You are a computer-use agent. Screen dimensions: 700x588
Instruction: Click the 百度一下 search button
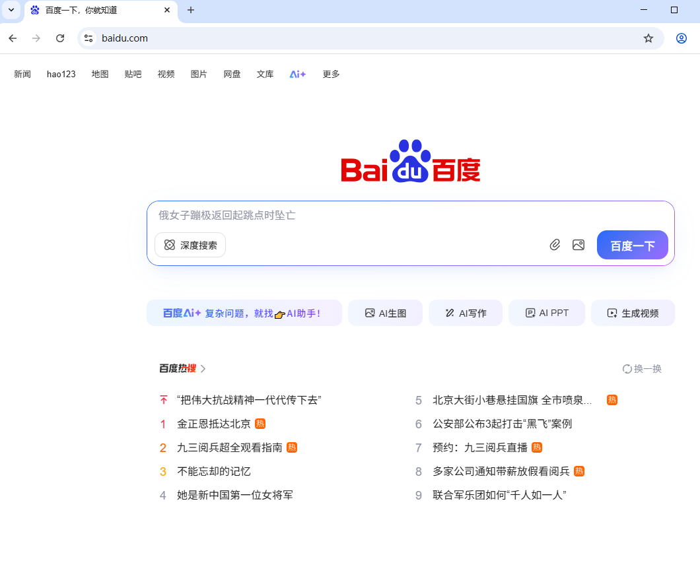click(x=633, y=245)
